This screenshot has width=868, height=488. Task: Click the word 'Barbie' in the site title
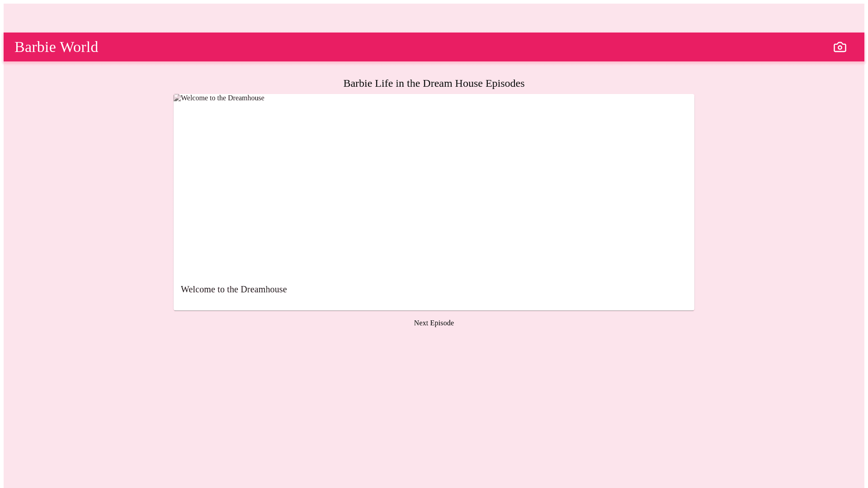pos(35,47)
